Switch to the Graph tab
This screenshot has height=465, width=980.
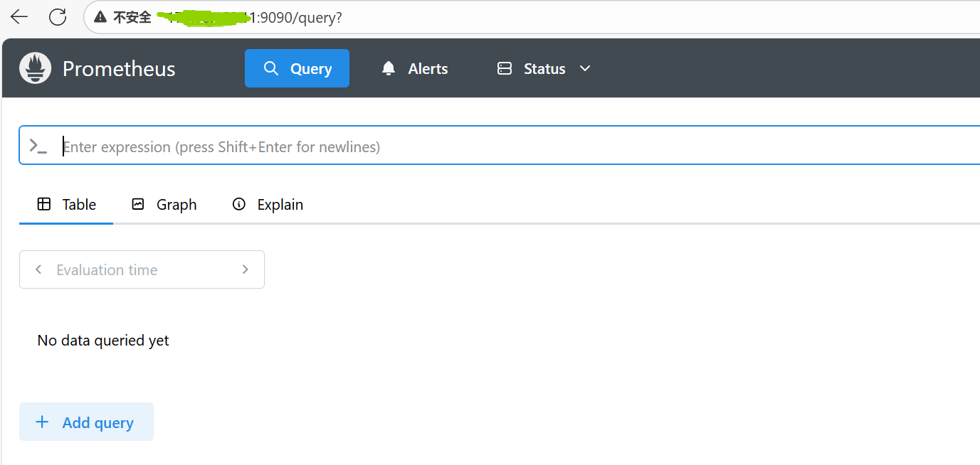point(164,205)
